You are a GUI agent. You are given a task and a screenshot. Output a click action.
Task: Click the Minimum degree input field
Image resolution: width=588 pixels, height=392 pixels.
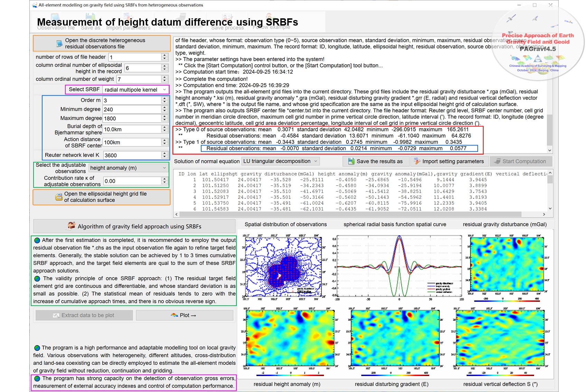(x=132, y=110)
